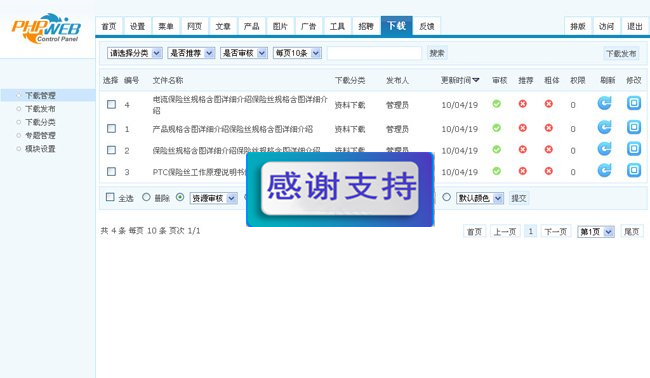Click file name 产品规格含图详细介绍保险丝规格含图详细介绍
Screen dimensions: 650x378
[233, 129]
